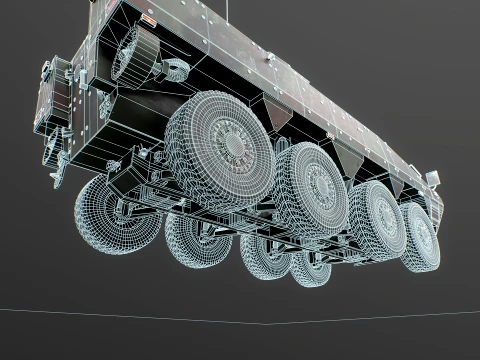This screenshot has width=480, height=360.
Task: Select the largest wireframe wheel on the vehicle
Action: point(220,151)
